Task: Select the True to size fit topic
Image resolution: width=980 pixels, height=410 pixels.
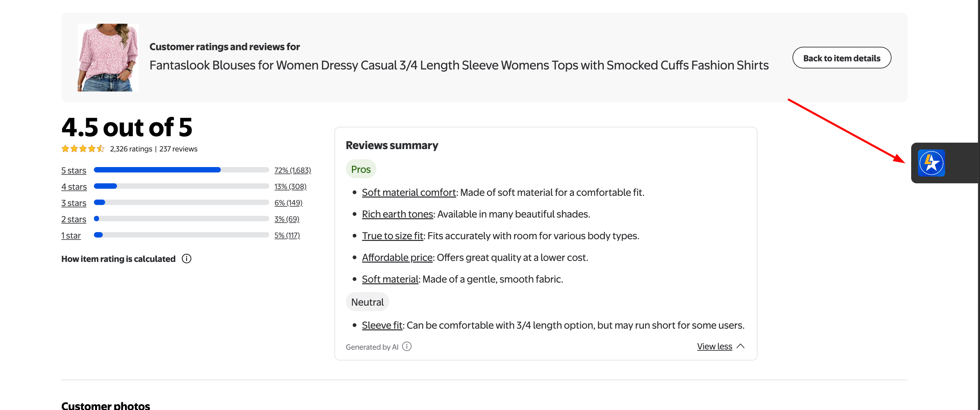Action: [x=392, y=235]
